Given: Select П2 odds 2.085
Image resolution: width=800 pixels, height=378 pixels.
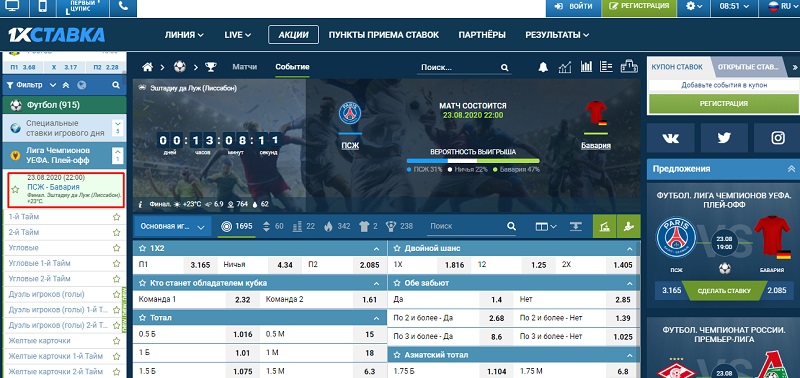Looking at the screenshot, I should (x=369, y=265).
